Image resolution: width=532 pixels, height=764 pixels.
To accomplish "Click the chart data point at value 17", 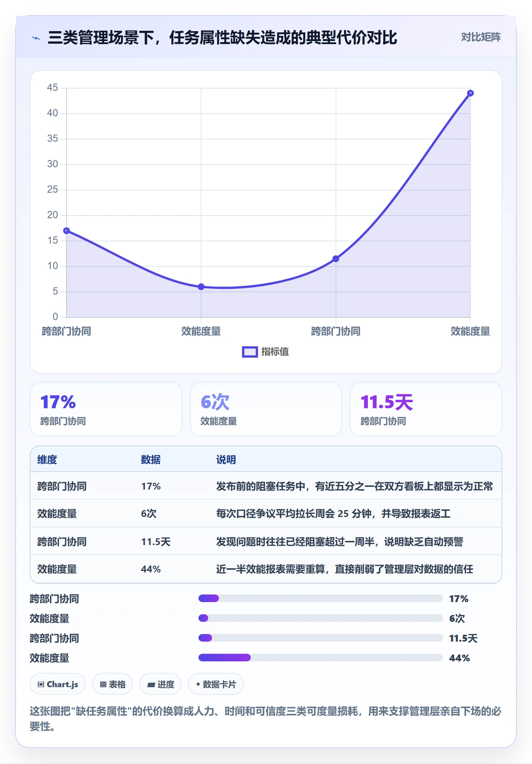I will click(66, 231).
